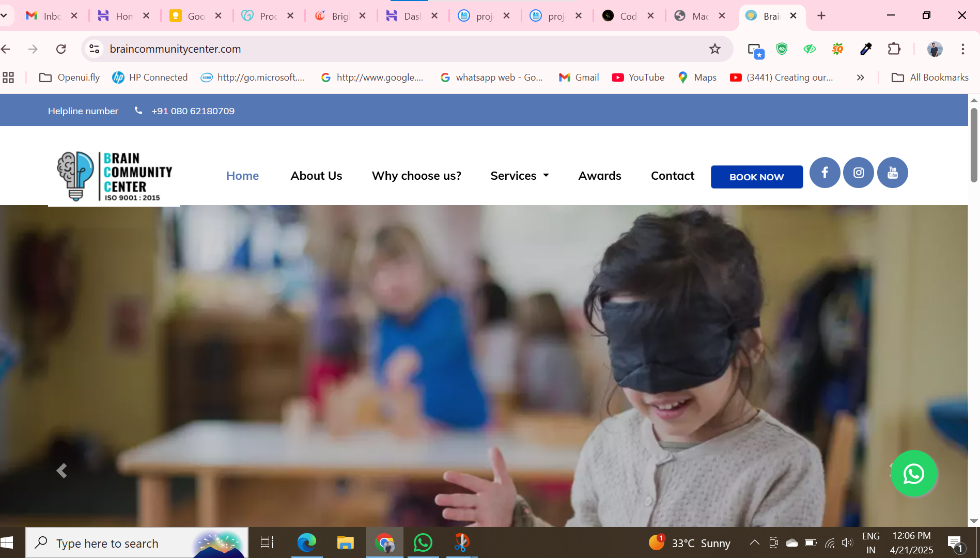Bookmark this page with star icon

click(x=714, y=49)
